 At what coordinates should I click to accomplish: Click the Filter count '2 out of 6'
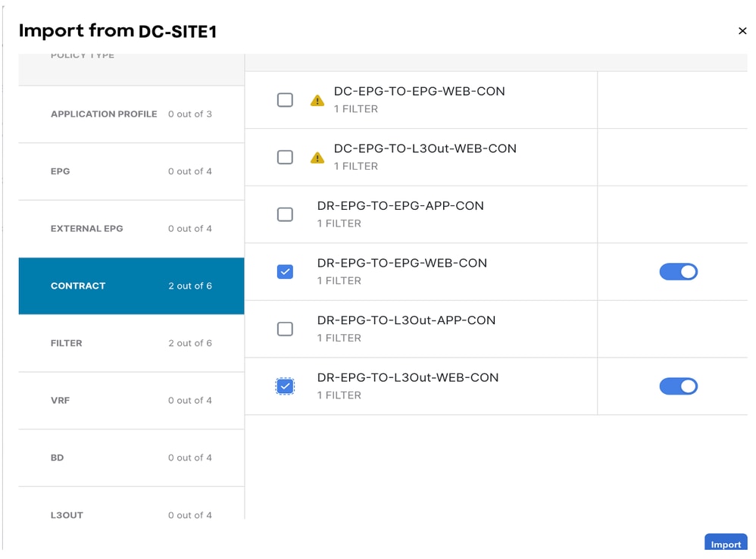pyautogui.click(x=190, y=344)
